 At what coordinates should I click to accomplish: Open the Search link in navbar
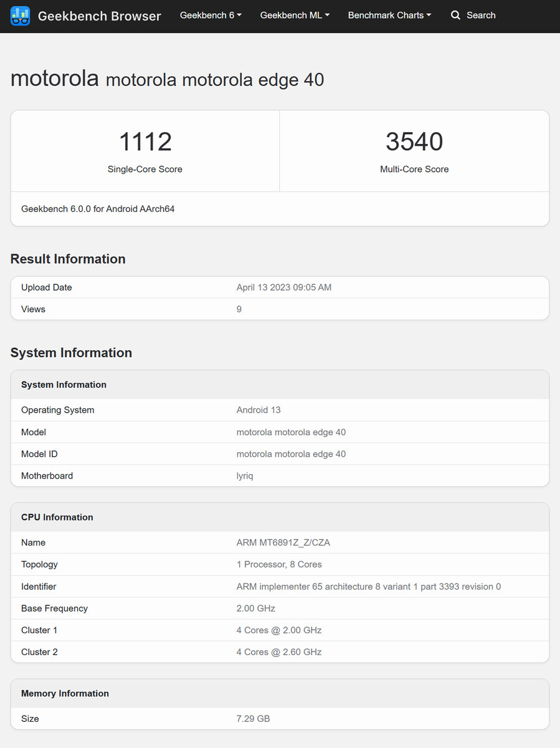click(473, 15)
